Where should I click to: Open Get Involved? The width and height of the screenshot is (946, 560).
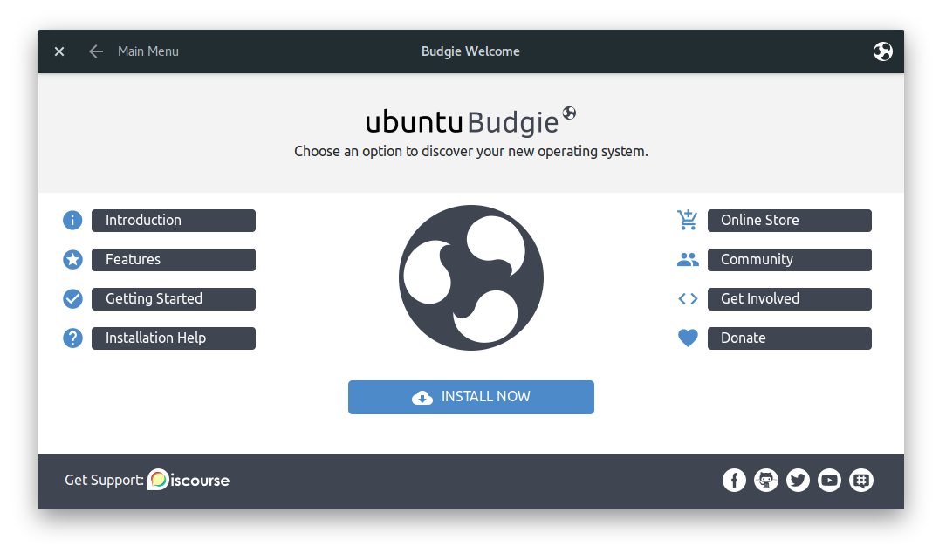pos(789,299)
